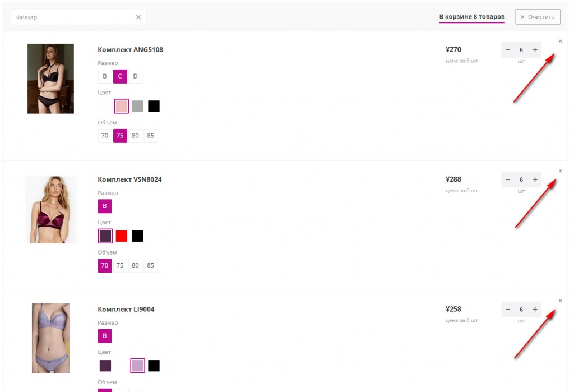
Task: Select size B for Комплект VSN8024
Action: click(x=105, y=206)
